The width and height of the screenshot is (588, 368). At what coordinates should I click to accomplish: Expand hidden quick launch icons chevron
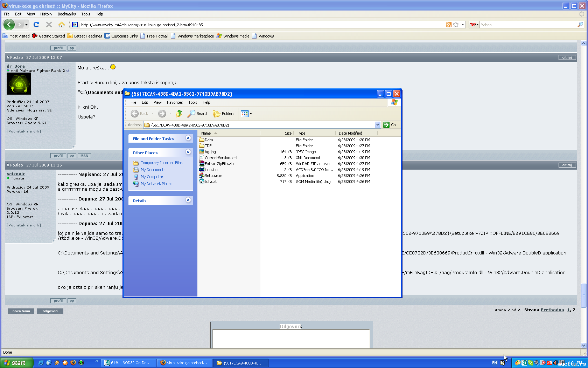coord(97,361)
